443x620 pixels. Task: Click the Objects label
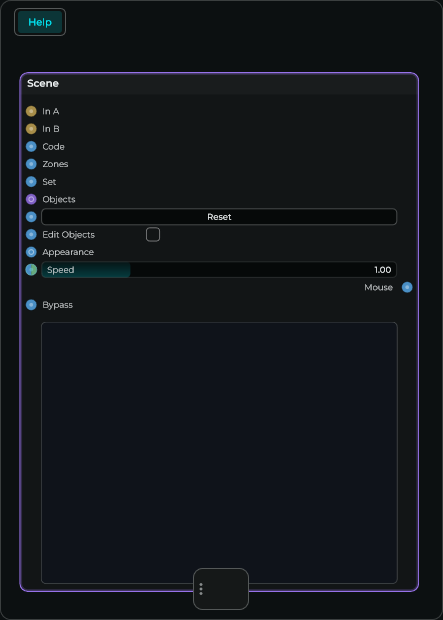pos(59,199)
